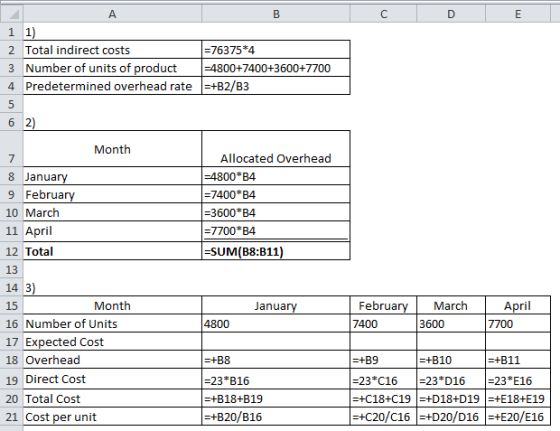Click value 7700 in row 16
The height and width of the screenshot is (431, 560).
click(518, 324)
